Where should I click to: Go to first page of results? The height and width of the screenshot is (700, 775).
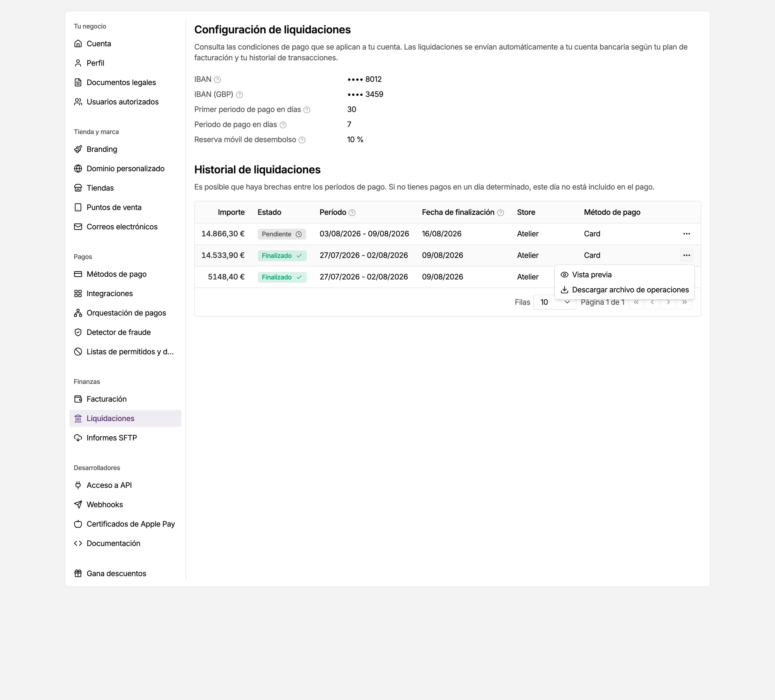pyautogui.click(x=636, y=302)
